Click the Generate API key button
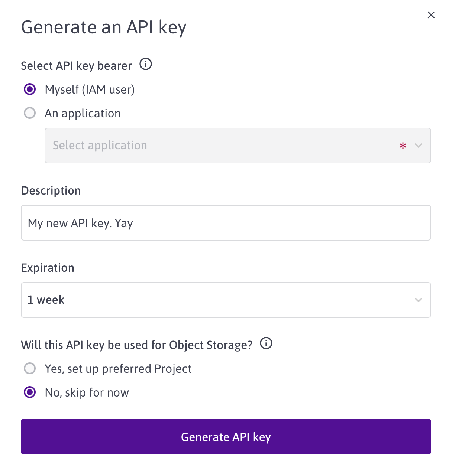Image resolution: width=449 pixels, height=476 pixels. [226, 437]
